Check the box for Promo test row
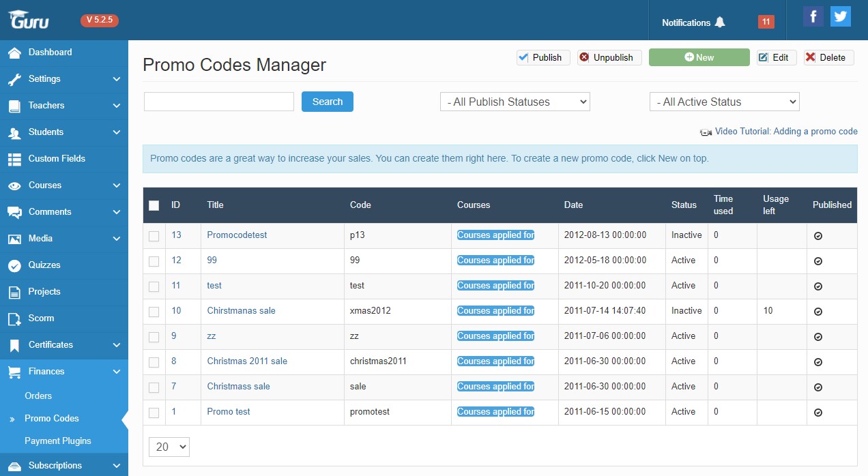 pos(154,413)
